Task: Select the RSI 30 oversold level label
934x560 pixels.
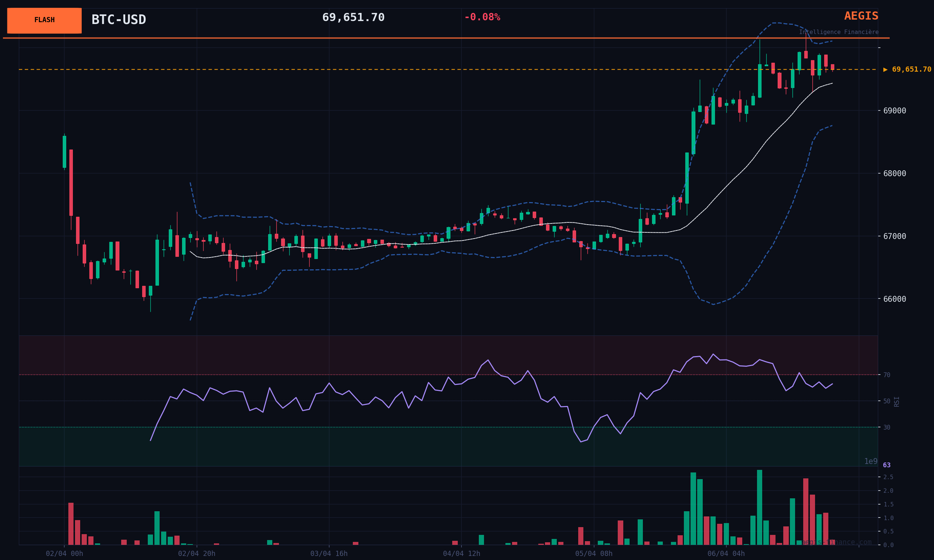Action: (886, 427)
